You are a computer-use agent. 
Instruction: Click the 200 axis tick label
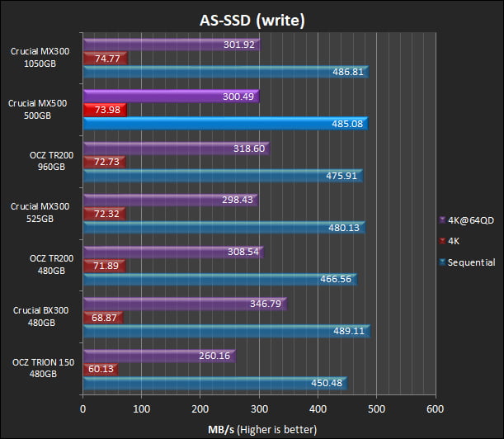[x=200, y=409]
